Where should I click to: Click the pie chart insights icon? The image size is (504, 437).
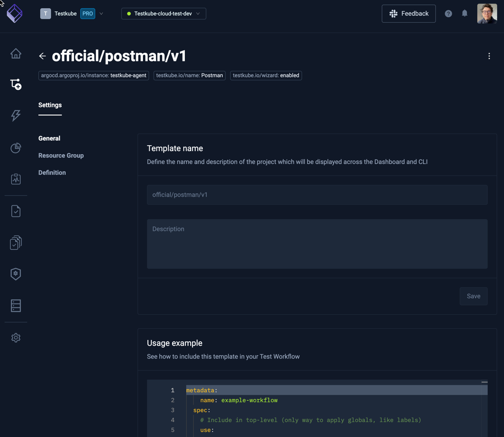[16, 148]
